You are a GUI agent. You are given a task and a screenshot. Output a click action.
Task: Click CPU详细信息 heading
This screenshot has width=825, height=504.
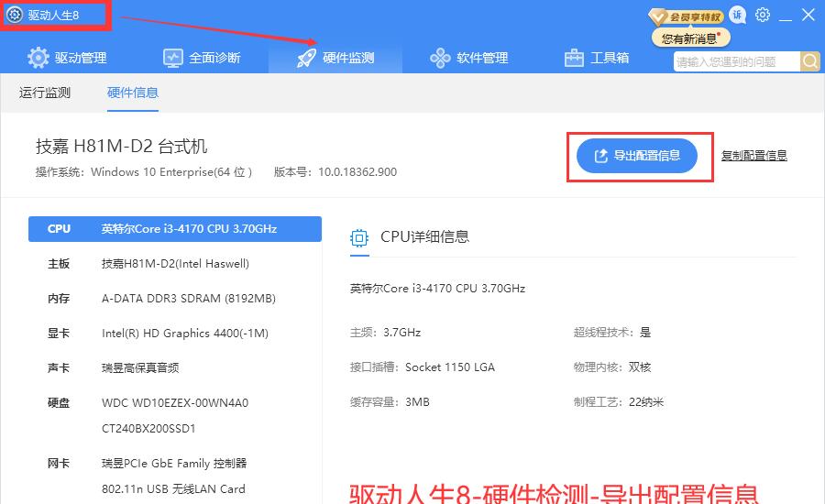tap(424, 236)
